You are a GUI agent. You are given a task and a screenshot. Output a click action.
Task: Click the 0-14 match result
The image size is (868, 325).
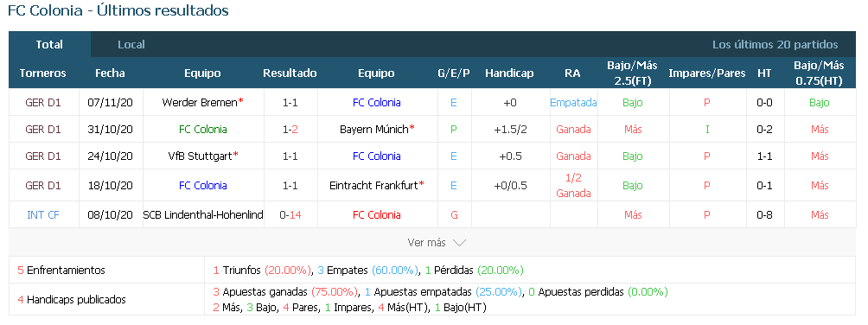[290, 215]
